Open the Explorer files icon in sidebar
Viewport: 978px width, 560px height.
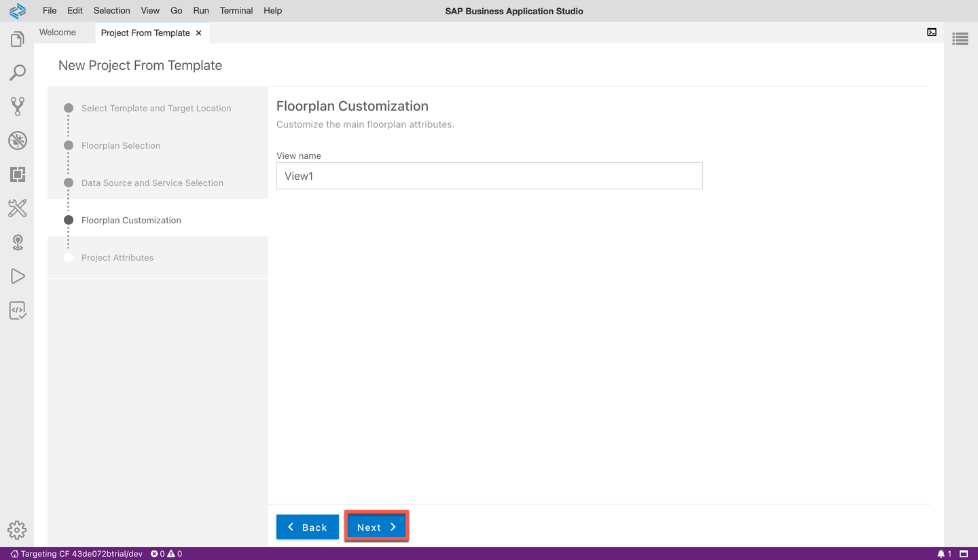[17, 39]
